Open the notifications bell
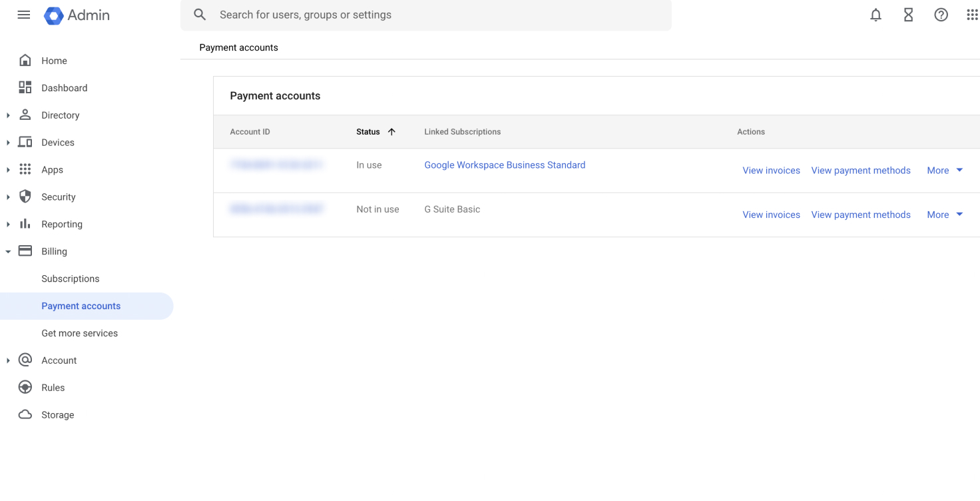Image resolution: width=980 pixels, height=501 pixels. (875, 15)
